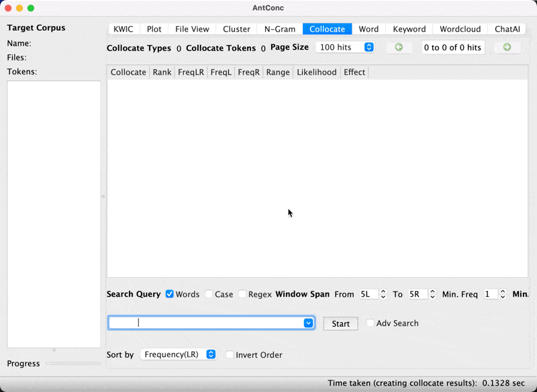Screen dimensions: 537x392
Task: Click the Min. Freq stepper arrows
Action: click(x=503, y=294)
